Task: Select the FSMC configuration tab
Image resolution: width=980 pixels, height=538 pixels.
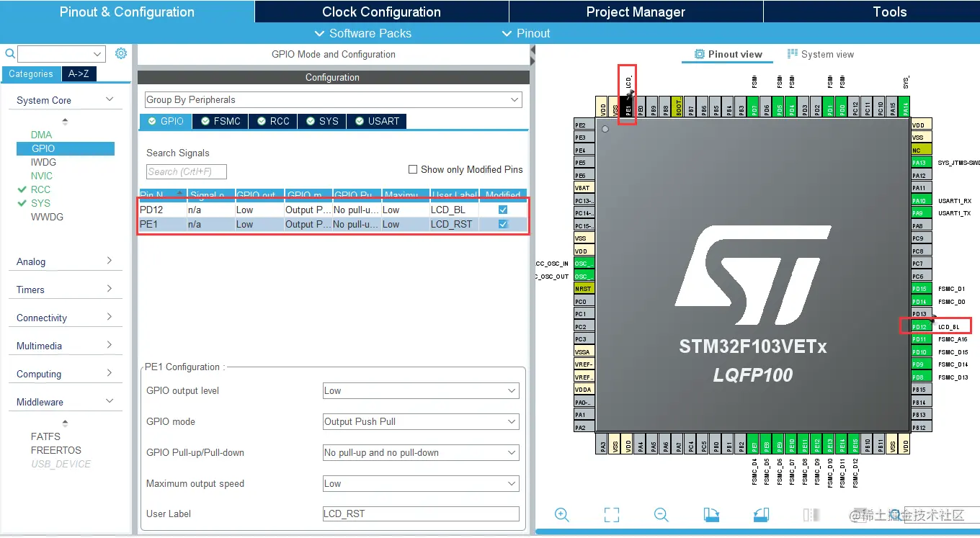Action: (220, 121)
